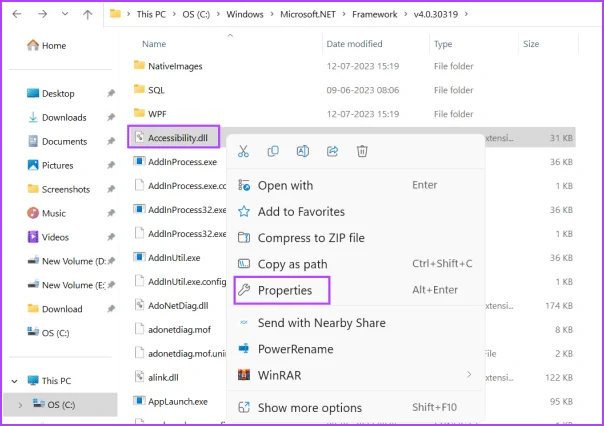This screenshot has width=604, height=426.
Task: Choose Open with from context menu
Action: (x=356, y=185)
